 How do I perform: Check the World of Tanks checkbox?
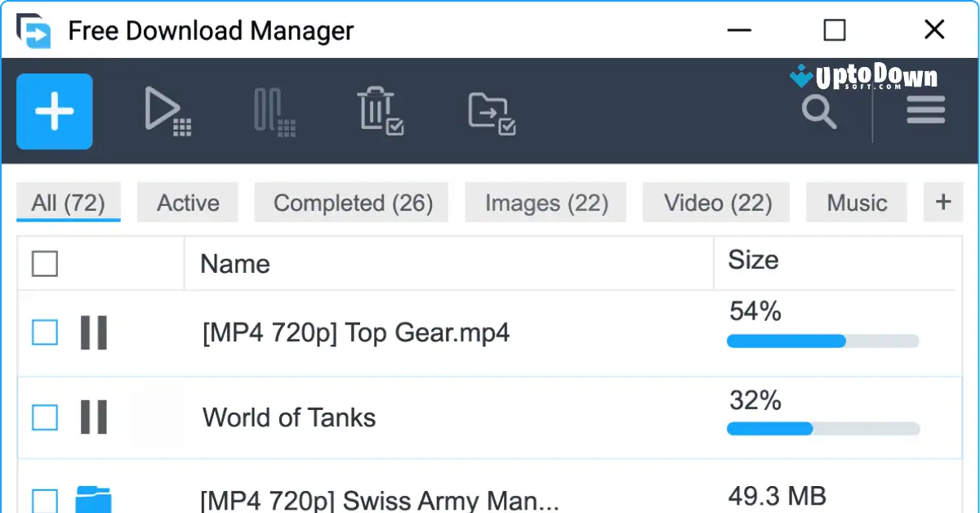[44, 417]
